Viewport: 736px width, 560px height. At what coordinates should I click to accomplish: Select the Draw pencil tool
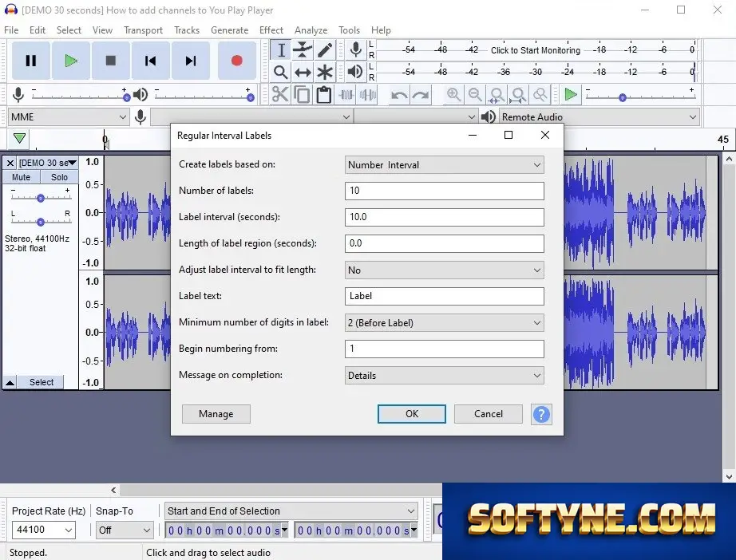pos(325,49)
